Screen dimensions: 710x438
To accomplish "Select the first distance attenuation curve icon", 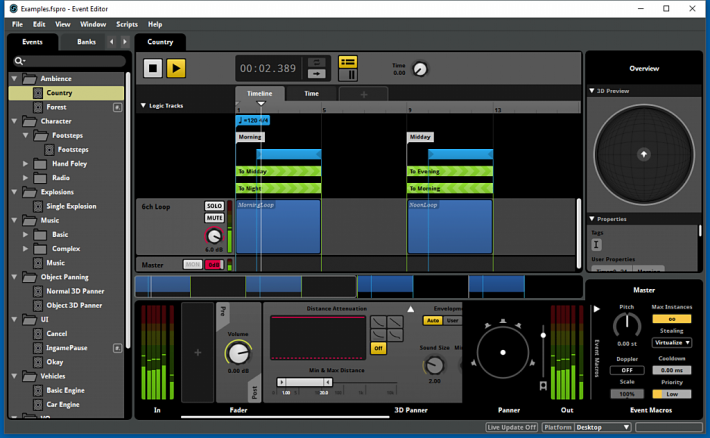I will [x=378, y=322].
